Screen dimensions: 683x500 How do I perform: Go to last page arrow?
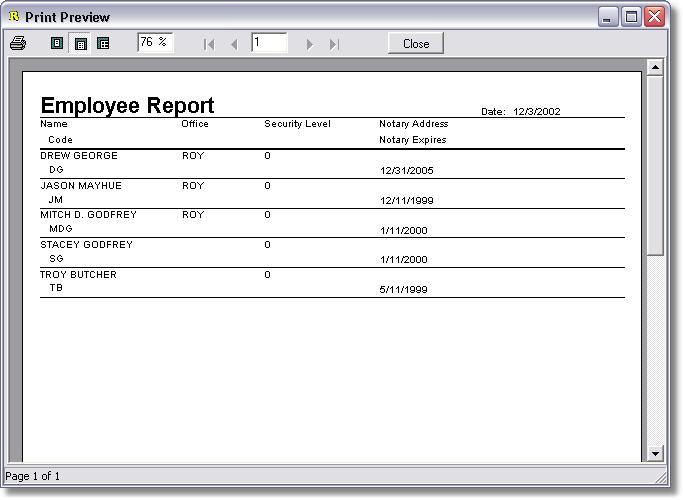click(x=334, y=44)
